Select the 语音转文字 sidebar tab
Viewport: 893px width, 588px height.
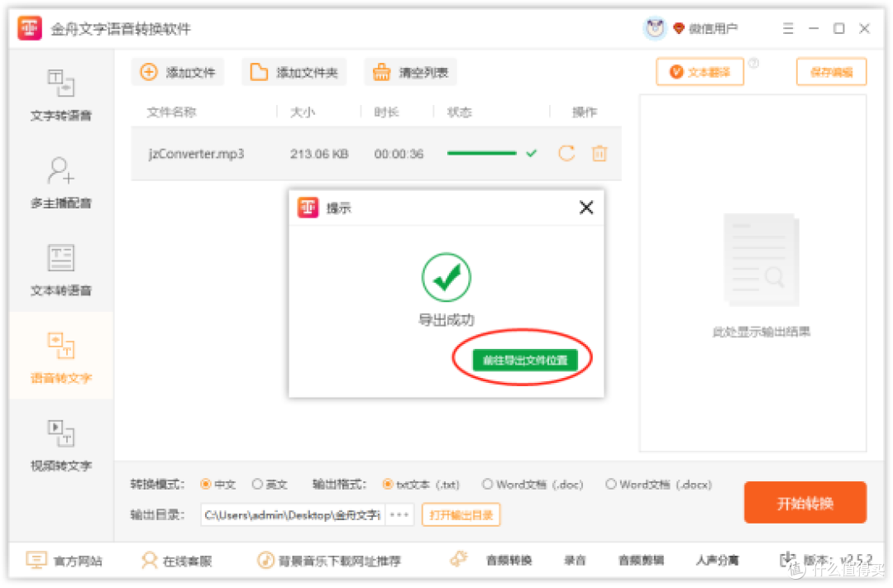[61, 357]
